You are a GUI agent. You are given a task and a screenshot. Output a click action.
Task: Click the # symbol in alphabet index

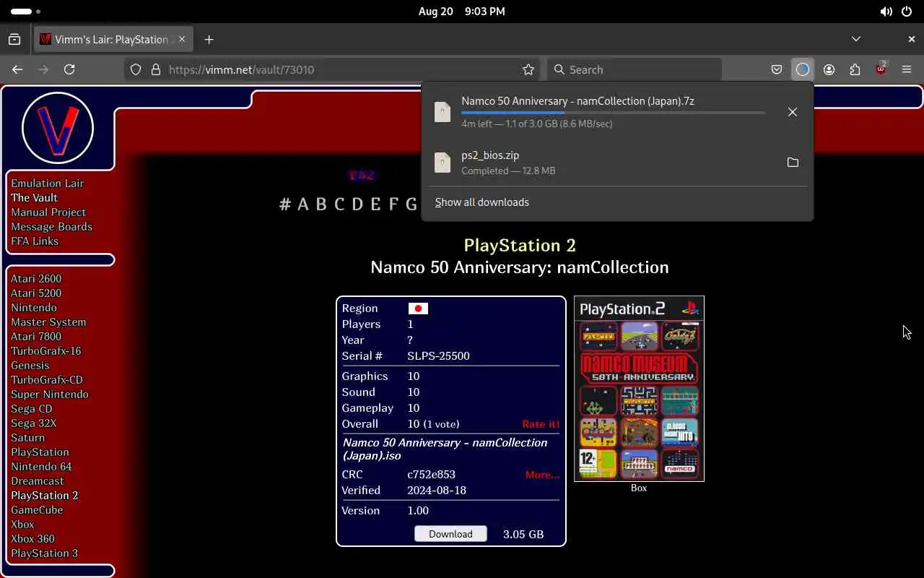coord(285,204)
